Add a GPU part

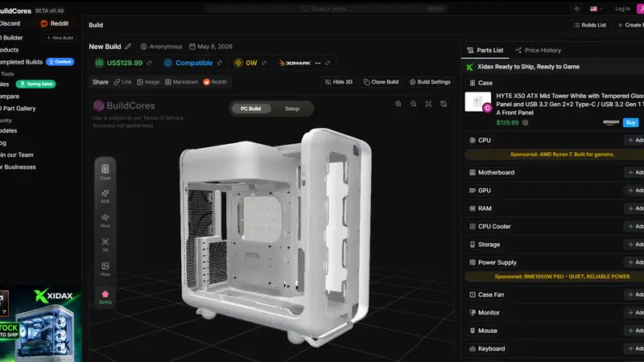pyautogui.click(x=635, y=191)
